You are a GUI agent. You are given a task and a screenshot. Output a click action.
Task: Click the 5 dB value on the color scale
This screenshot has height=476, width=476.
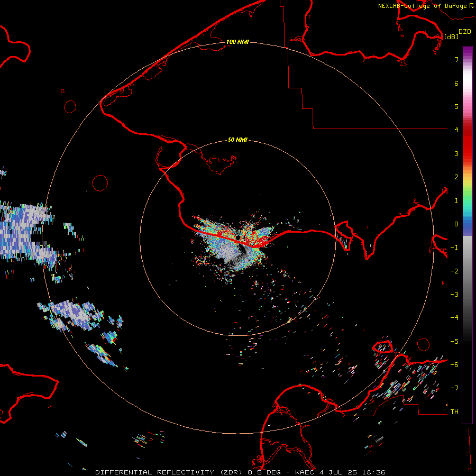(456, 106)
